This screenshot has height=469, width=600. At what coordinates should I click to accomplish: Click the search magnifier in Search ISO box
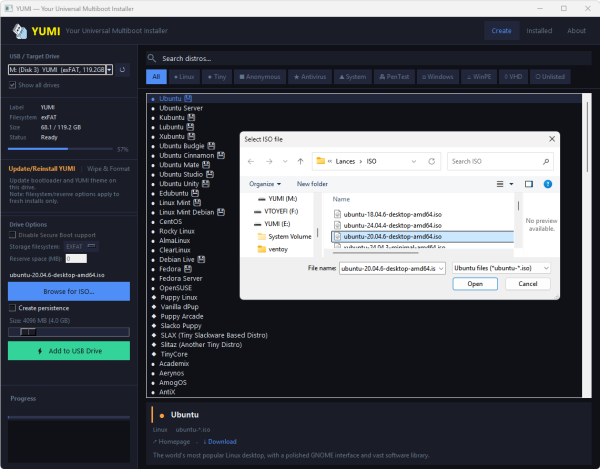546,161
